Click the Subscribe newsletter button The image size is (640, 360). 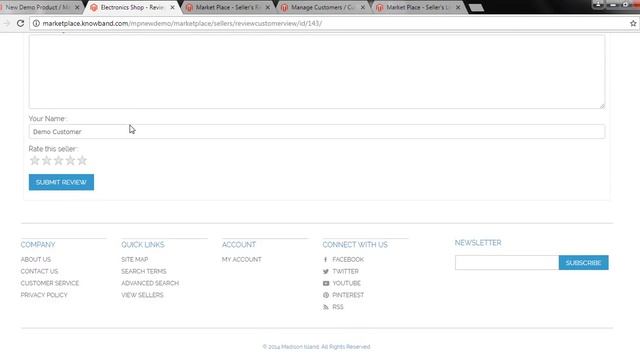tap(584, 262)
